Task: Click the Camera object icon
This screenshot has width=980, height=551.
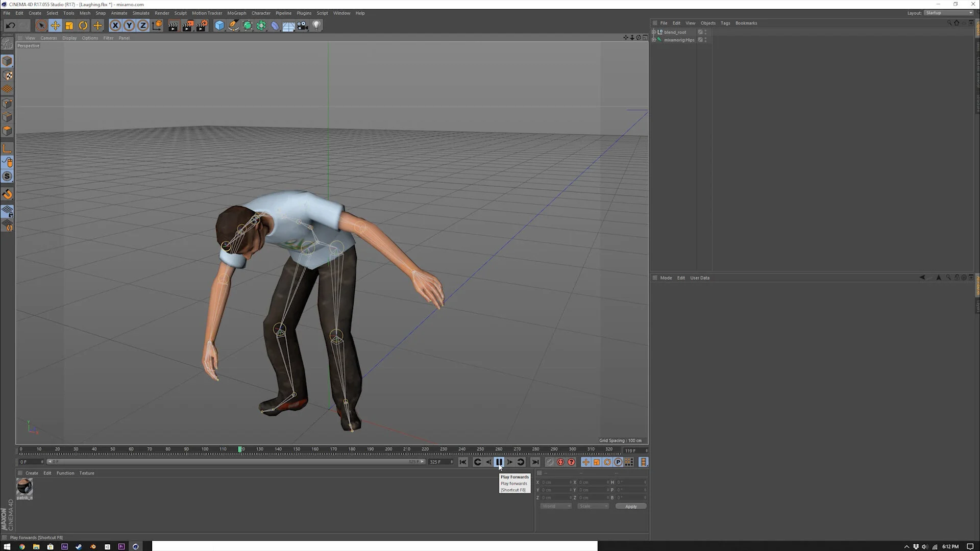Action: point(303,26)
